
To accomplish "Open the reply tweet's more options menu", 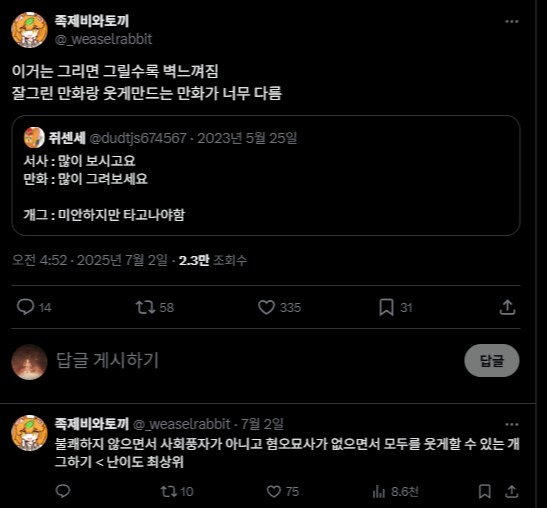I will (511, 425).
